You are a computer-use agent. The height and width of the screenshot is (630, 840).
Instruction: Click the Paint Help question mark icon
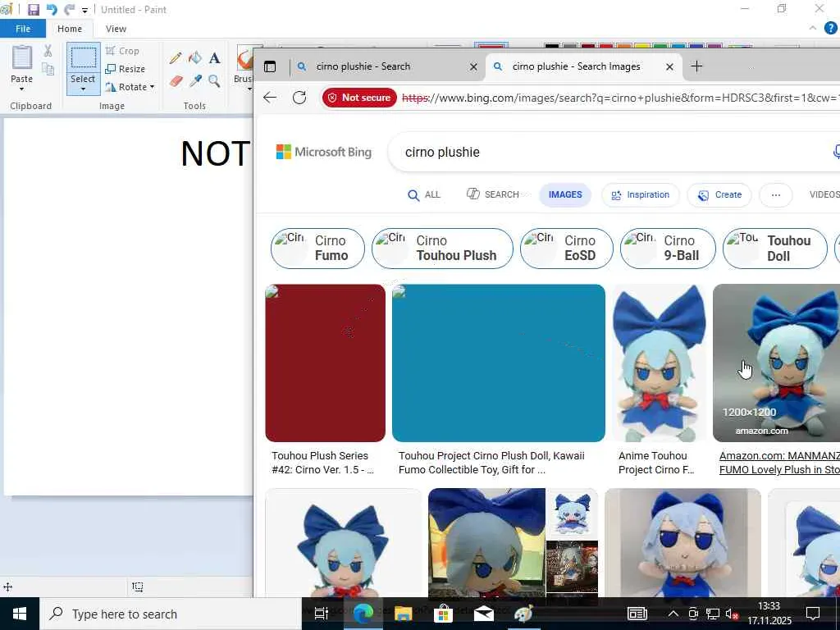[x=831, y=28]
